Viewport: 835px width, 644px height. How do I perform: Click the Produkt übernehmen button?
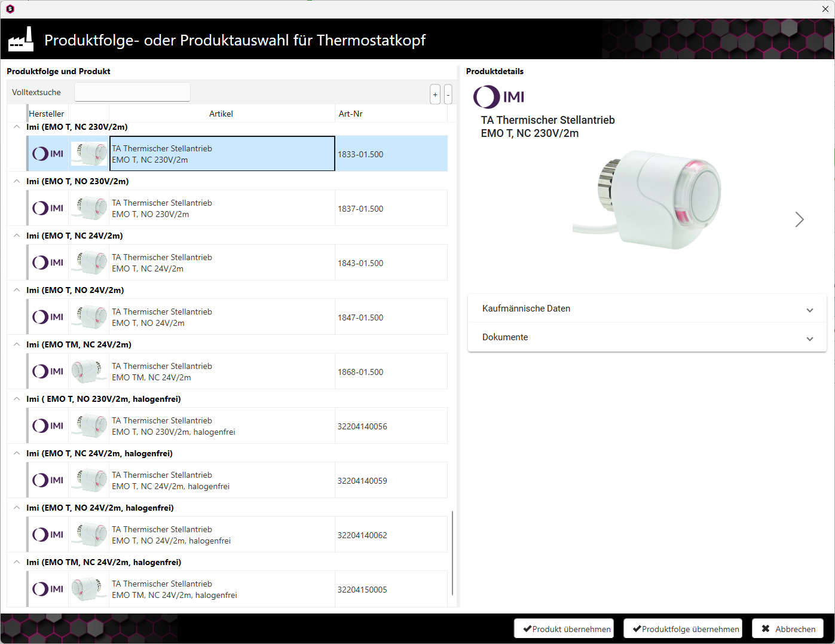[x=564, y=628]
